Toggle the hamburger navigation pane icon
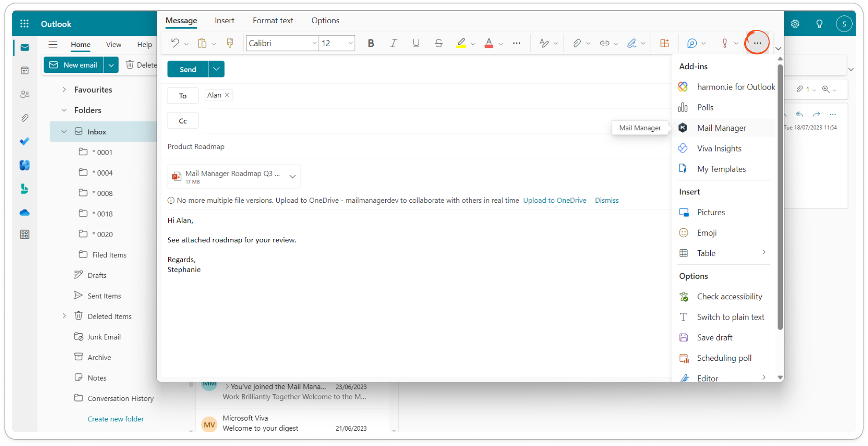This screenshot has height=446, width=868. (x=53, y=44)
